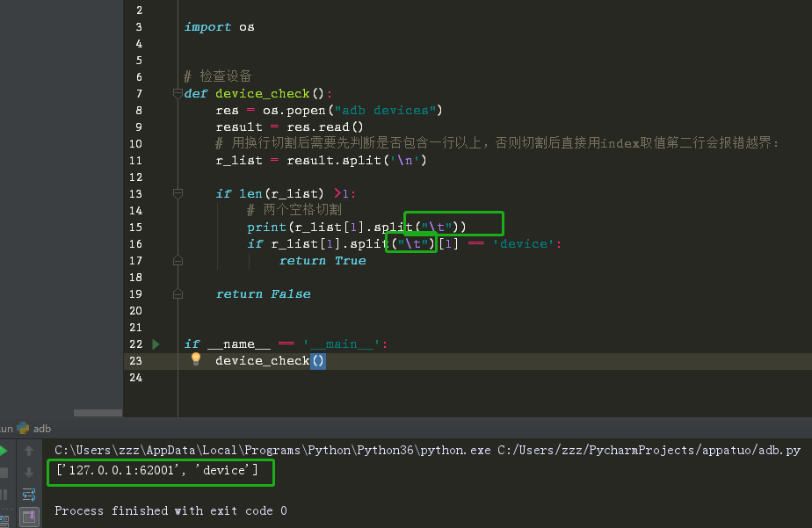812x528 pixels.
Task: Click the blue circular-arrows icon in the console toolbar
Action: 29,495
